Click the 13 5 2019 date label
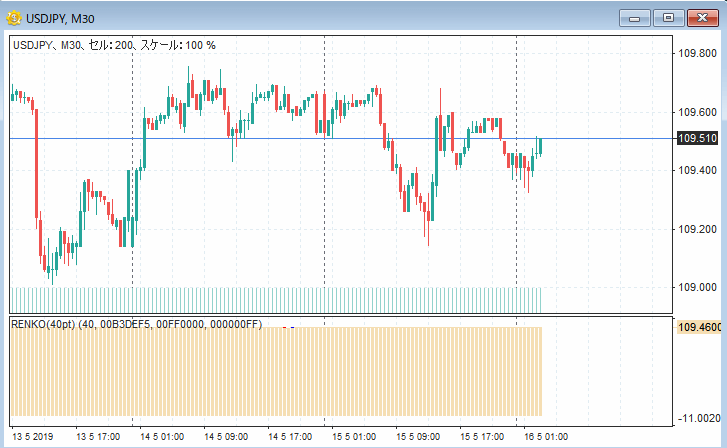 (x=33, y=437)
